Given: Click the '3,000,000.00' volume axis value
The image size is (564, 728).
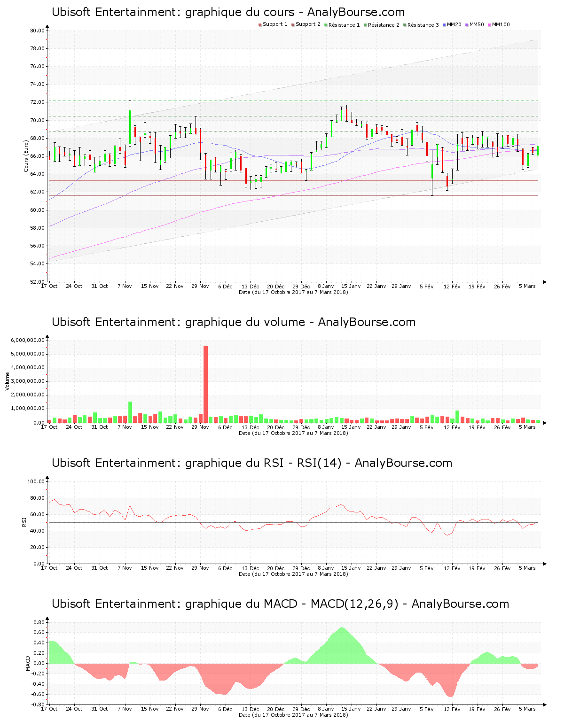Looking at the screenshot, I should click(28, 381).
